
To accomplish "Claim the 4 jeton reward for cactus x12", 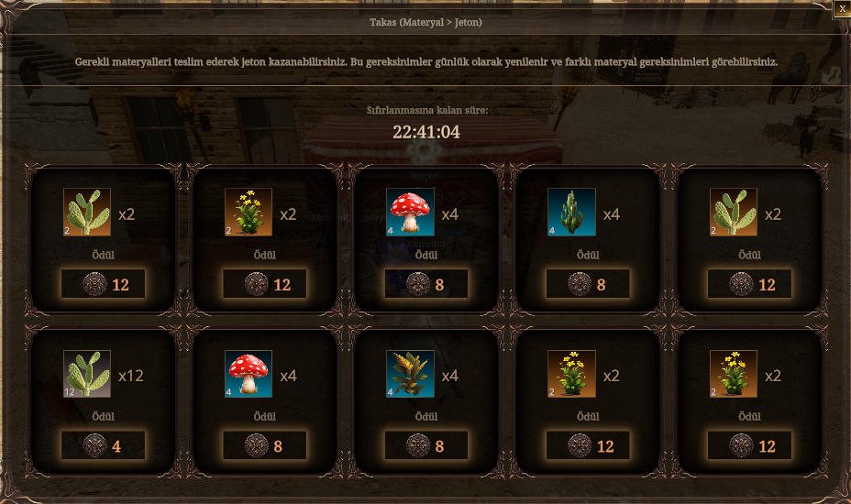I will (103, 445).
